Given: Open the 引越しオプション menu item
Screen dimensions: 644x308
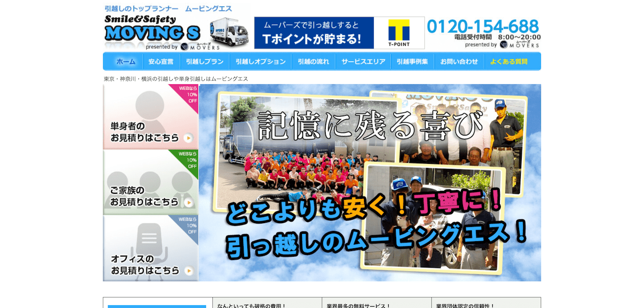Looking at the screenshot, I should tap(260, 61).
